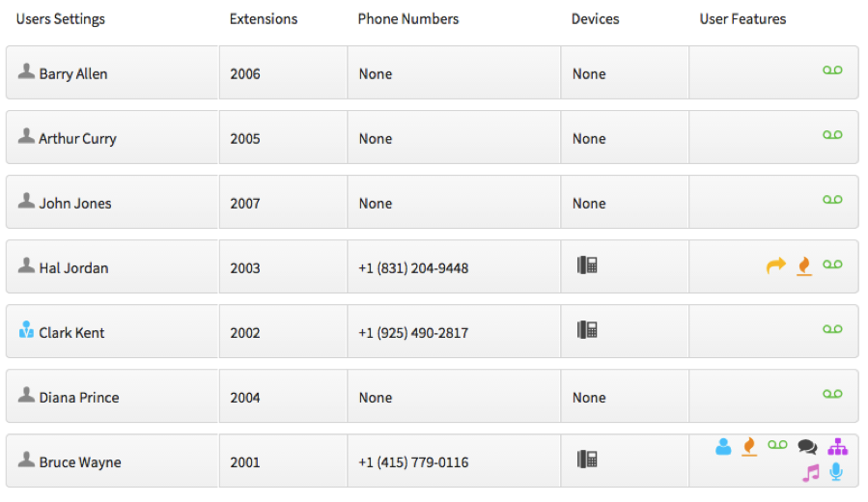
Task: Click phone number +1 (831) 204-9448
Action: (413, 267)
